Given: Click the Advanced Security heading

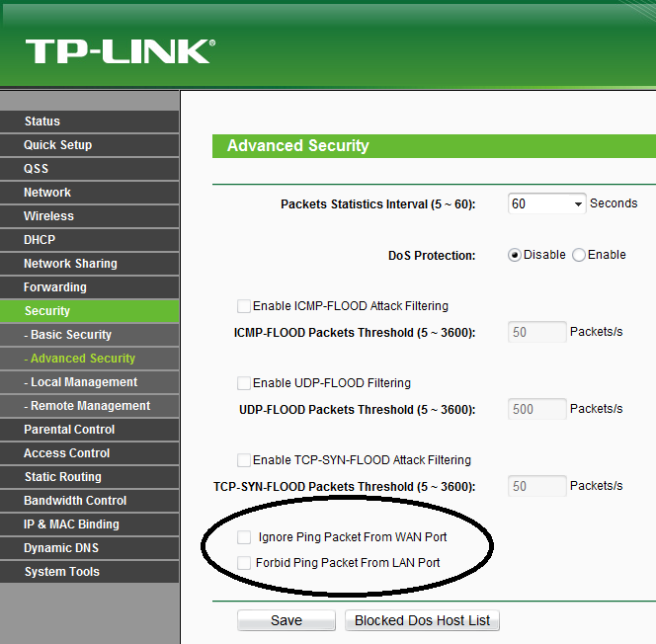Looking at the screenshot, I should 298,145.
